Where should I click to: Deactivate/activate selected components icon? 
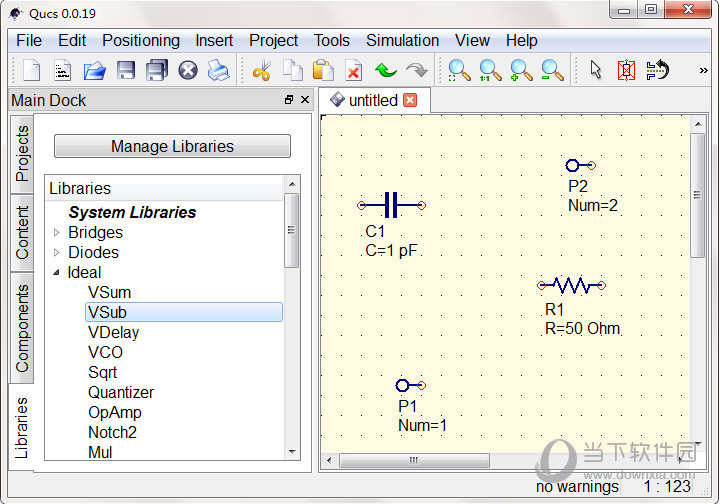(626, 71)
